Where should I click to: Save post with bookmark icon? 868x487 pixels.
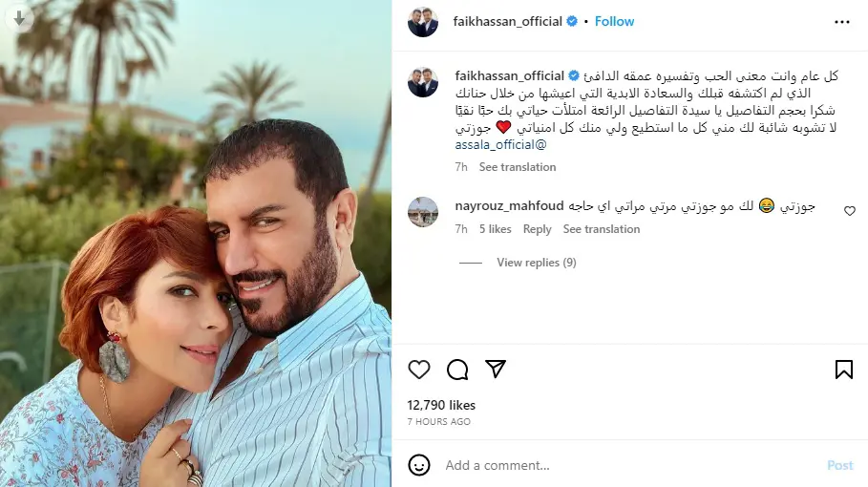(843, 370)
